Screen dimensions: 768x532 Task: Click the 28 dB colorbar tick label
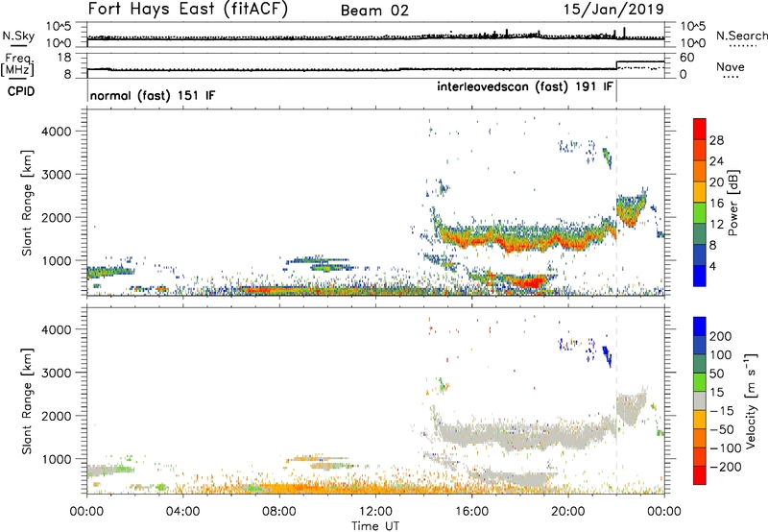(716, 140)
